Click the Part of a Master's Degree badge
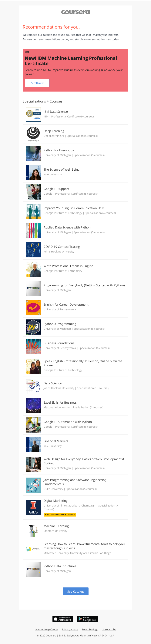The height and width of the screenshot is (644, 151). click(60, 514)
